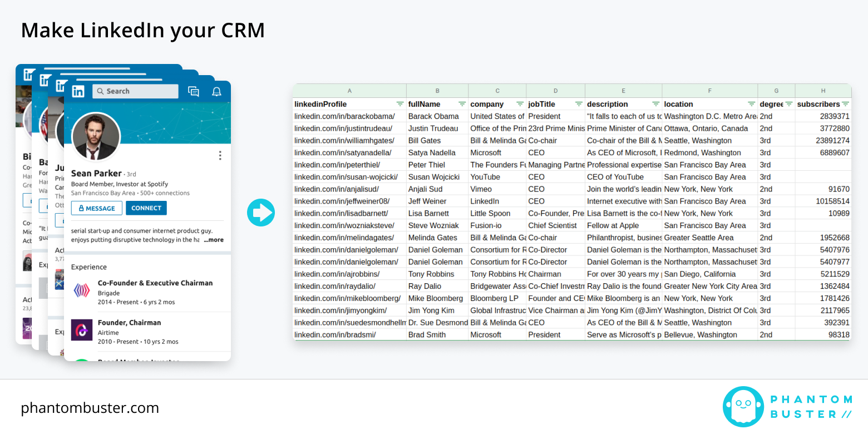Click the Airtime company logo
Screen dimensions: 868x434
click(82, 329)
